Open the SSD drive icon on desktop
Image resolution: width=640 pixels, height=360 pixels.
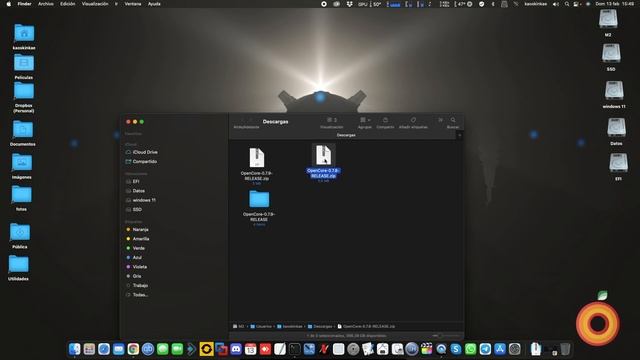tap(611, 53)
